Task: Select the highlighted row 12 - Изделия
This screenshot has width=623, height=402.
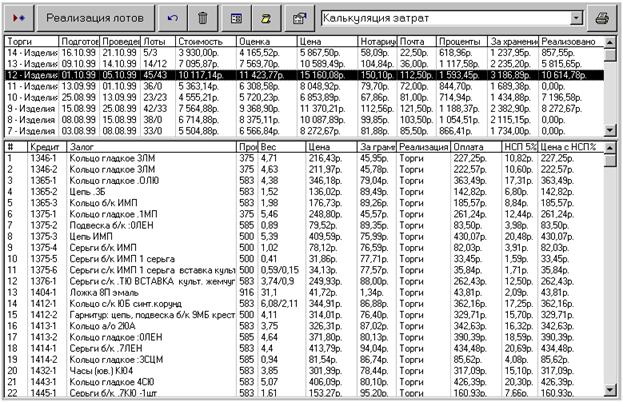Action: pos(300,72)
